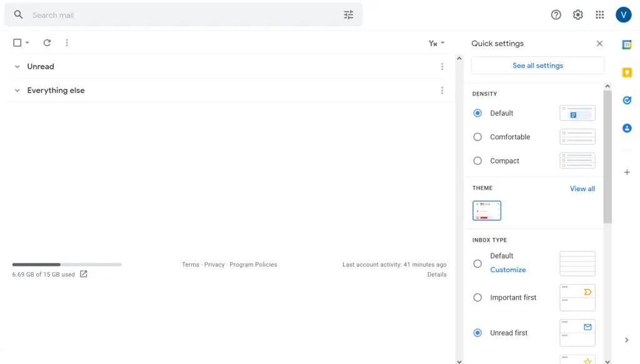Collapse the Everything else section
Screen dimensions: 640x364
[17, 91]
